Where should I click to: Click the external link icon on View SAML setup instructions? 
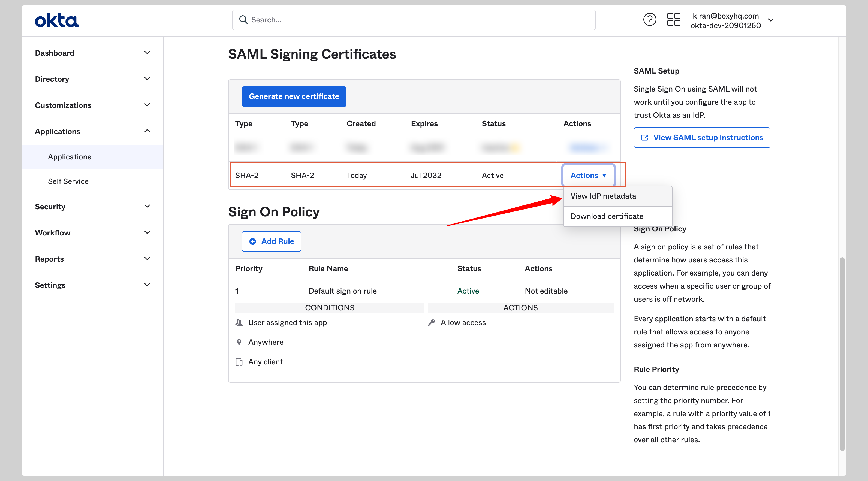[645, 137]
